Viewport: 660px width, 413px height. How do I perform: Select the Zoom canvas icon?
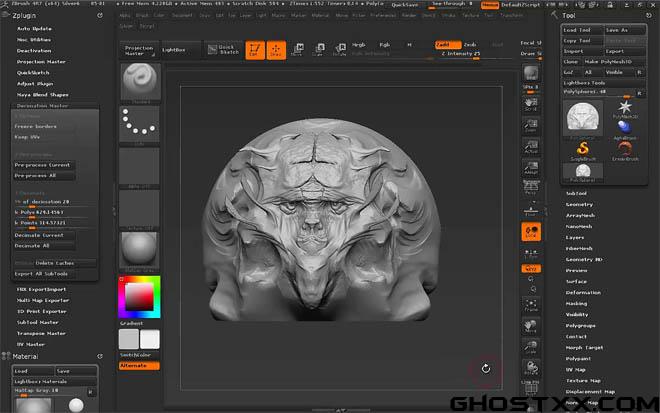click(x=531, y=125)
